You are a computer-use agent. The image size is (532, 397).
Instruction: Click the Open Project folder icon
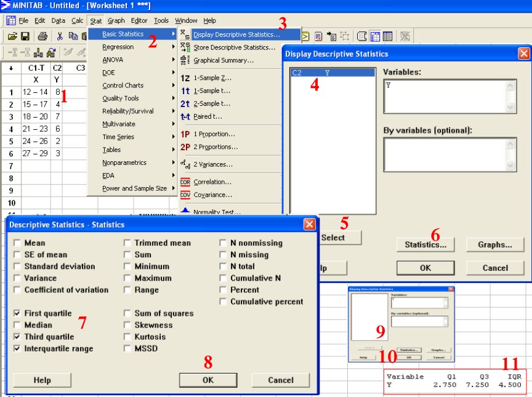(x=12, y=36)
